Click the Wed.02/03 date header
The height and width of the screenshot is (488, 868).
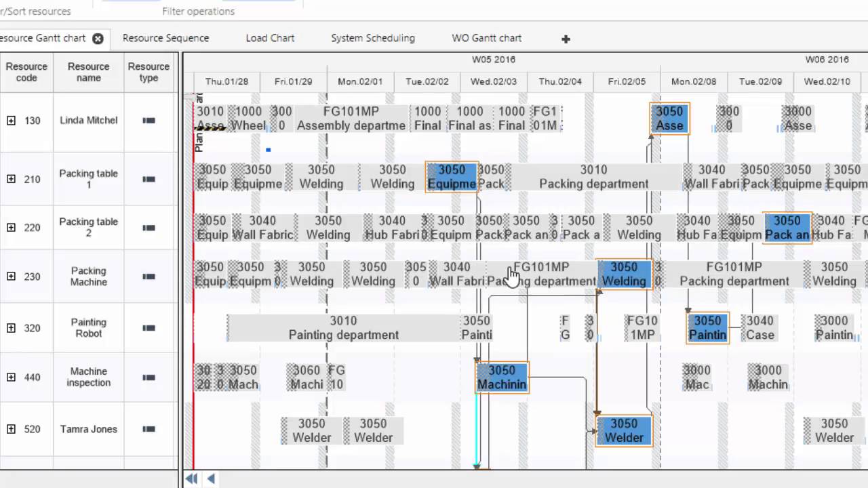coord(494,81)
